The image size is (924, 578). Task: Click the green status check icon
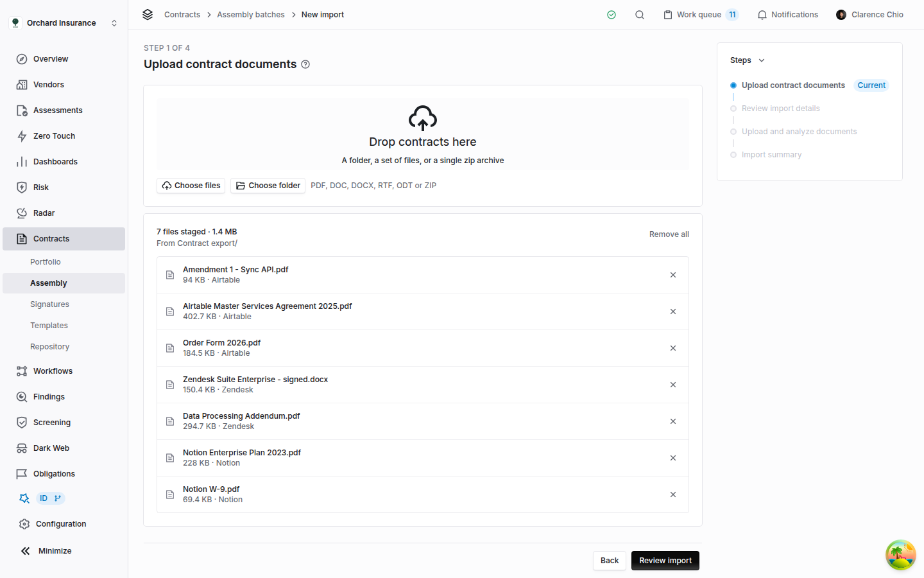pyautogui.click(x=612, y=15)
